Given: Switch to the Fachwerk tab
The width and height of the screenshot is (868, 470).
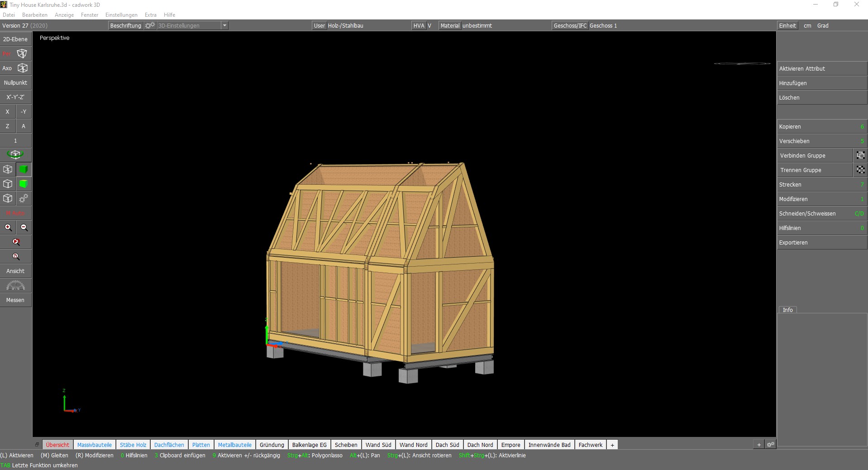Looking at the screenshot, I should pos(591,445).
